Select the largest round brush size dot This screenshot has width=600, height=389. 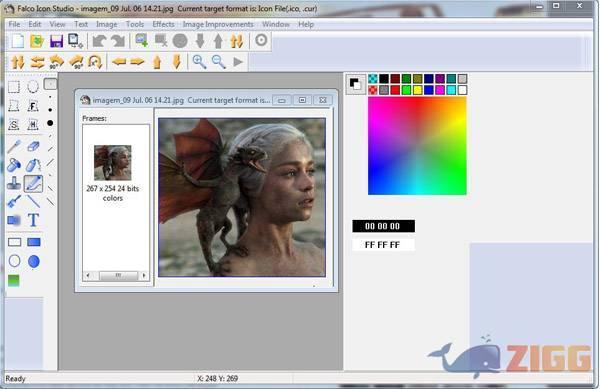tap(50, 123)
